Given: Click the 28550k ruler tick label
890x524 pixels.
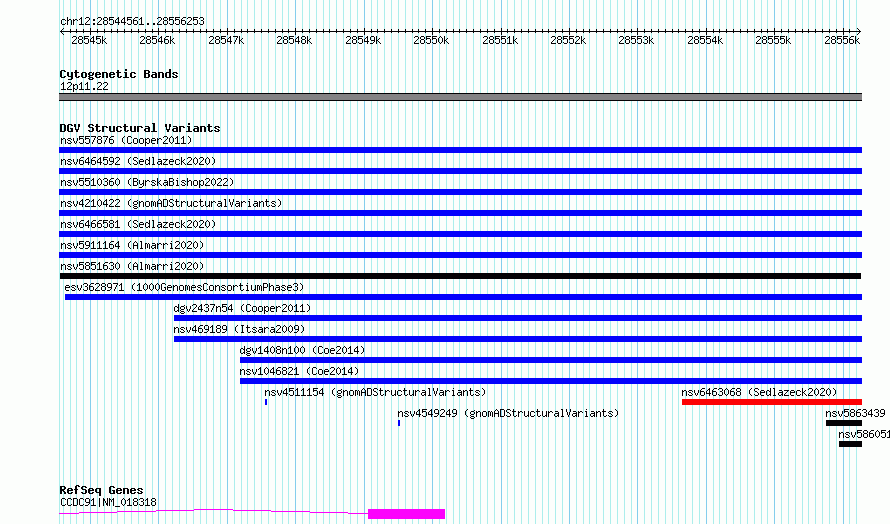Looking at the screenshot, I should (x=431, y=40).
